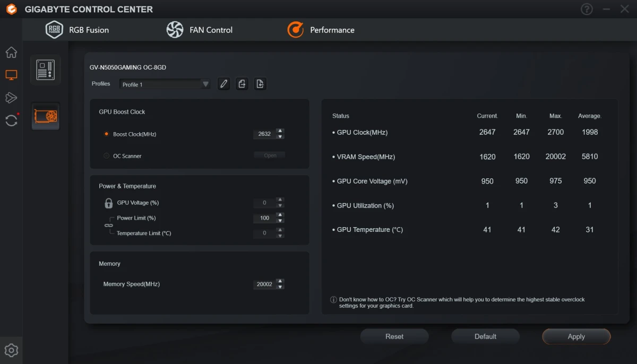
Task: Increase Boost Clock with the up stepper
Action: pyautogui.click(x=280, y=132)
